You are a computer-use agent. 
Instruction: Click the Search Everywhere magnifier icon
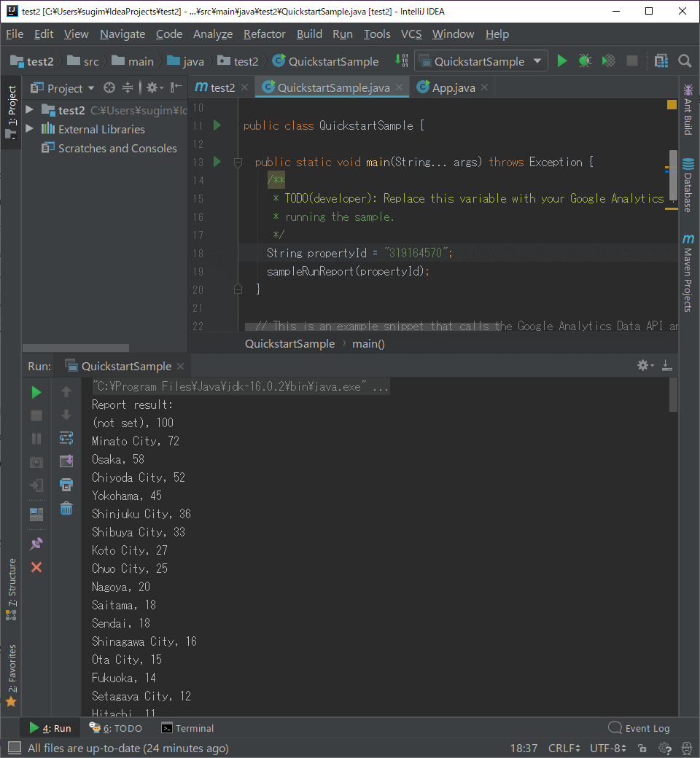[x=685, y=61]
